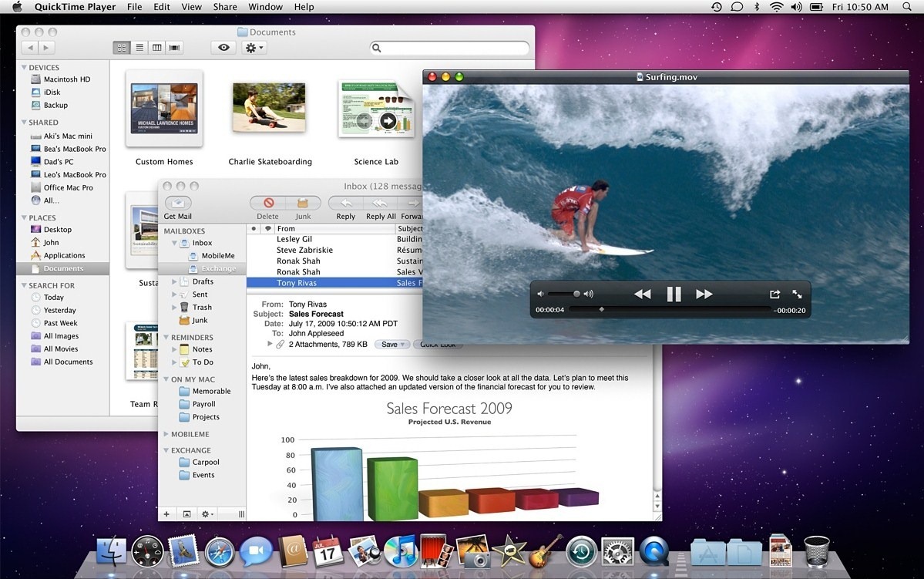Open Time Machine from the Dock
The image size is (924, 579).
point(580,552)
